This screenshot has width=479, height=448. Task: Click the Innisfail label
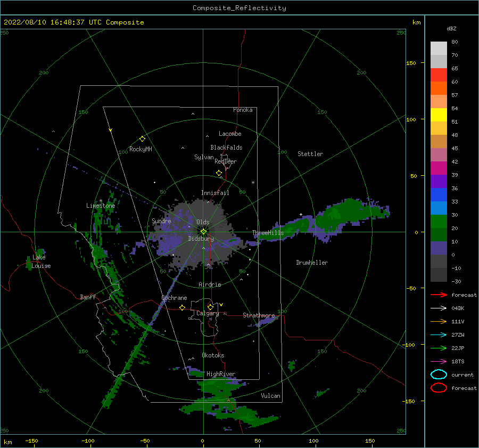click(215, 193)
